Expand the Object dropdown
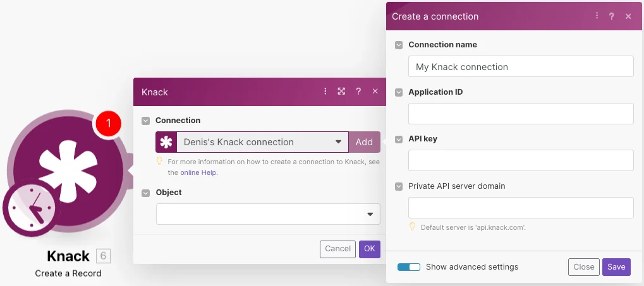644x286 pixels. pyautogui.click(x=268, y=214)
